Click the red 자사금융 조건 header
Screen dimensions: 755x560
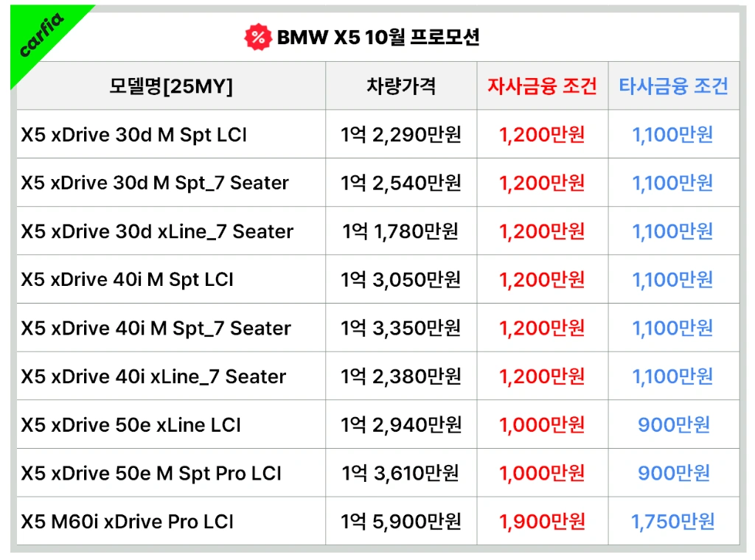point(542,86)
